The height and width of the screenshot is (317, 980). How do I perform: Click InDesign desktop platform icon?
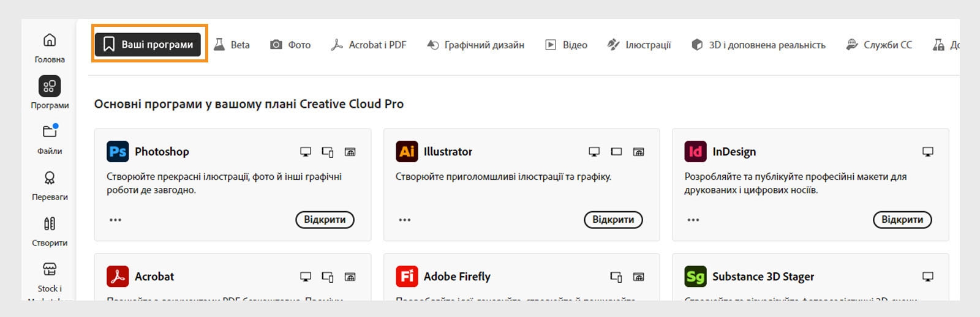(928, 152)
